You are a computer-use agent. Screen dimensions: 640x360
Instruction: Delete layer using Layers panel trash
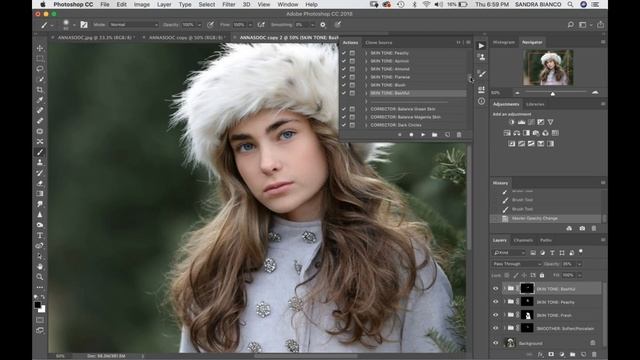coord(594,355)
